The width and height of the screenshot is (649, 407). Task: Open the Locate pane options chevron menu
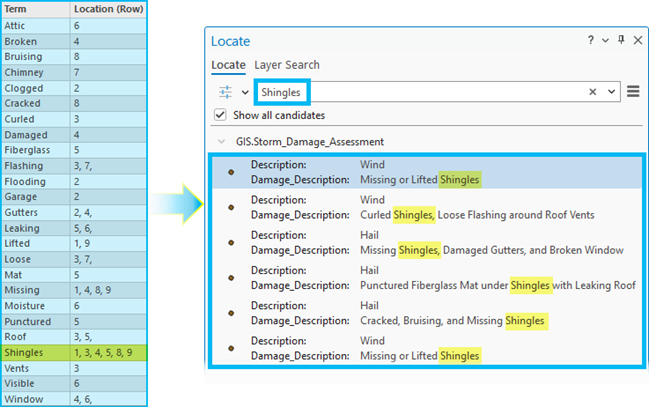point(606,41)
